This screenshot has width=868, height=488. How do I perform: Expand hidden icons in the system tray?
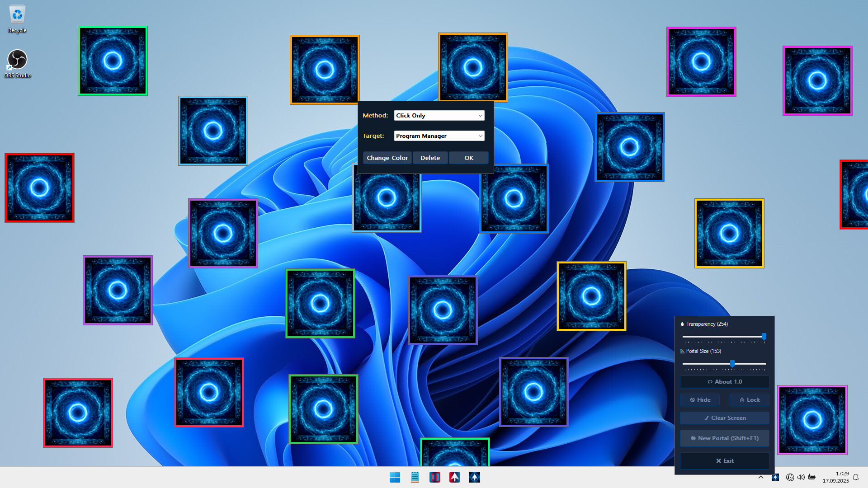(x=761, y=477)
